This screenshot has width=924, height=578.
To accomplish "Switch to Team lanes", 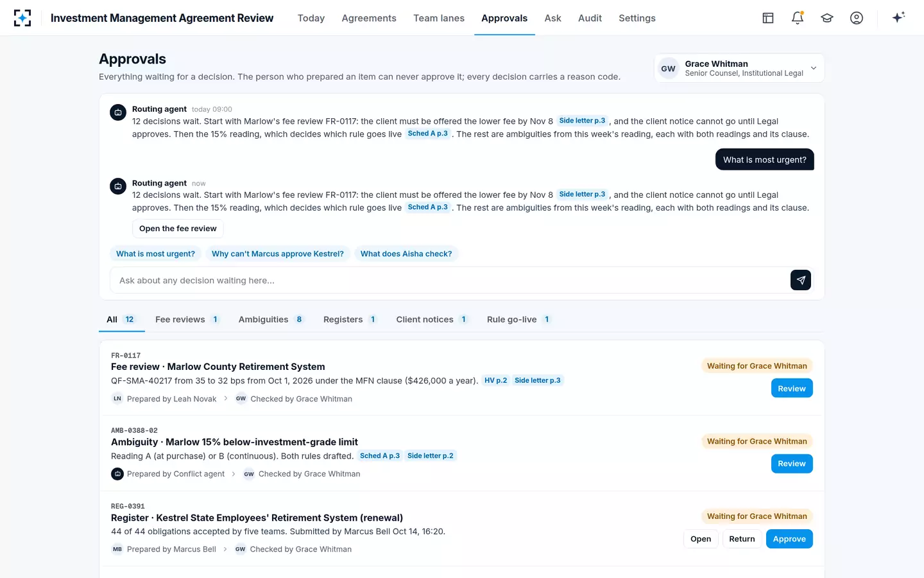I will (439, 18).
